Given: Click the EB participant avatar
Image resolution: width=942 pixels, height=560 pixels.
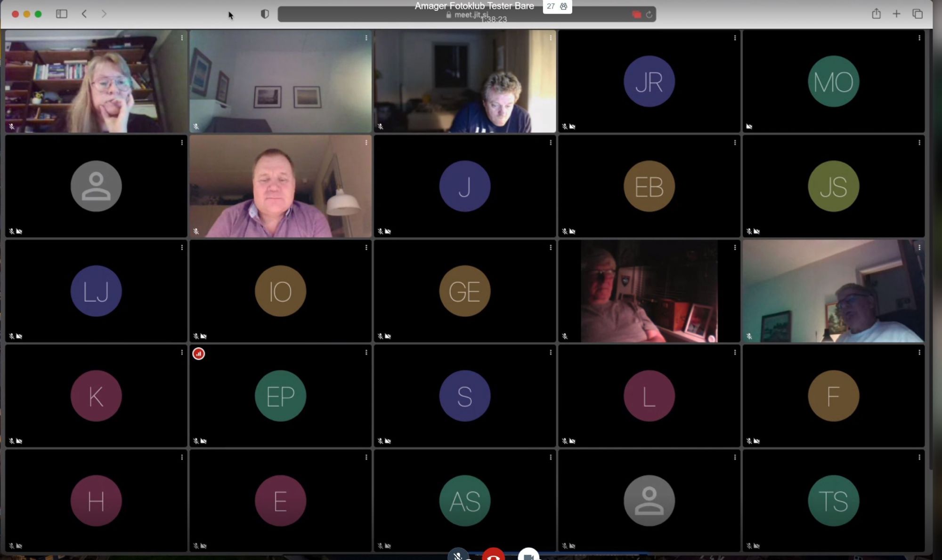Looking at the screenshot, I should [x=649, y=186].
